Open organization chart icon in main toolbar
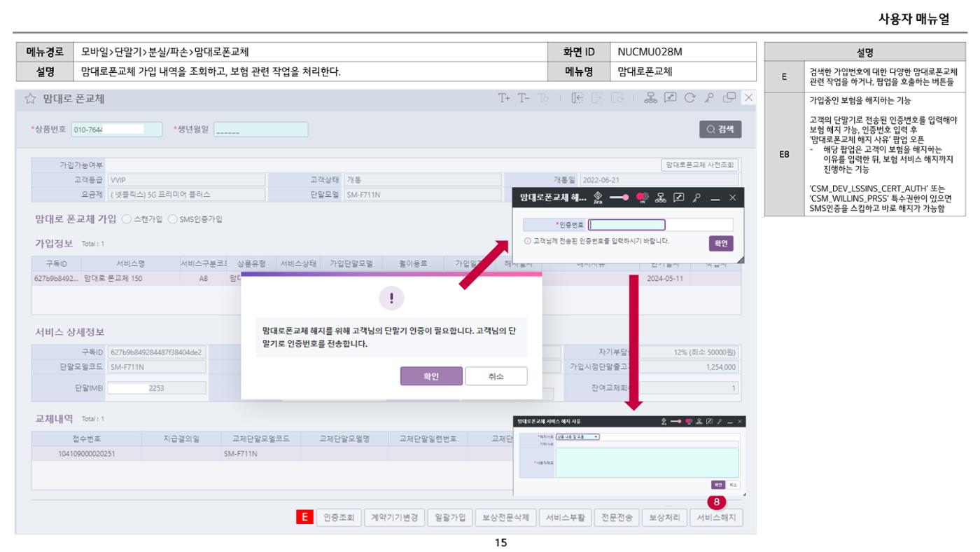The height and width of the screenshot is (552, 980). point(650,98)
